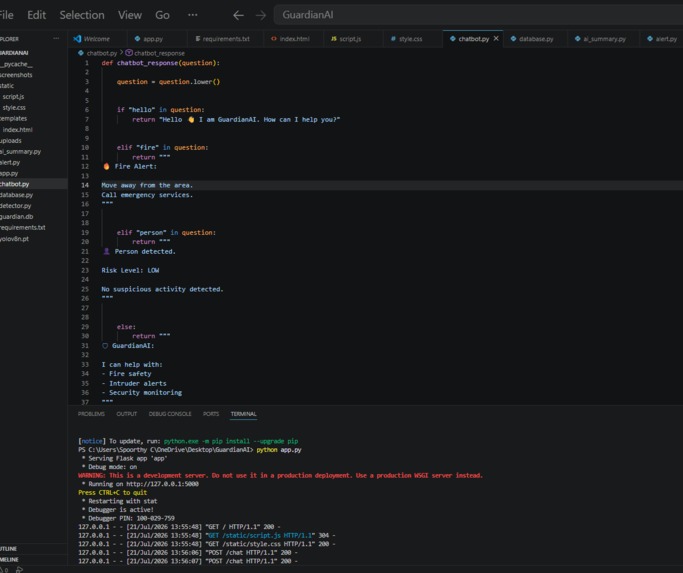Click chatbot.py in the breadcrumb
Image resolution: width=683 pixels, height=573 pixels.
pyautogui.click(x=101, y=53)
